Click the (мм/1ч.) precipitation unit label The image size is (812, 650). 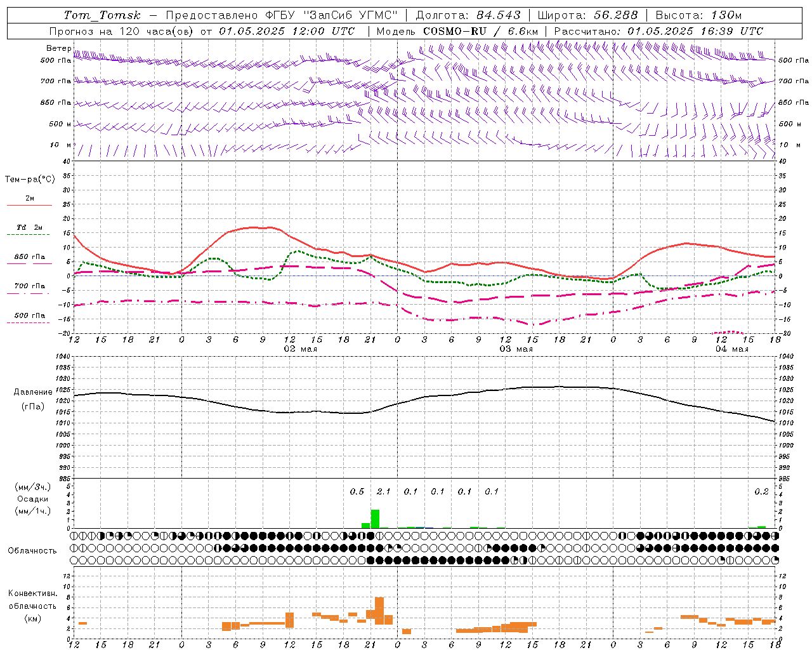(x=33, y=511)
